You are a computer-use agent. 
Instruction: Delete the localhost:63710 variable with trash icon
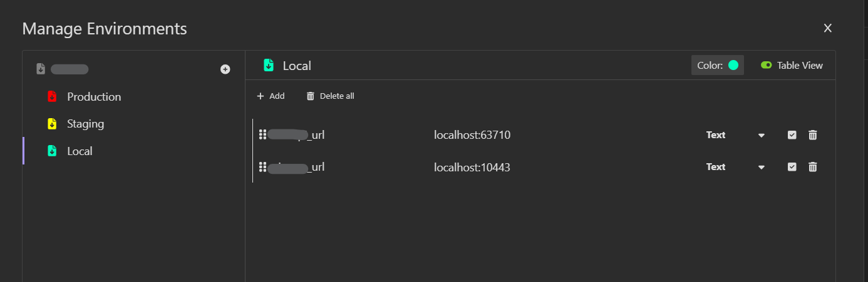point(813,135)
